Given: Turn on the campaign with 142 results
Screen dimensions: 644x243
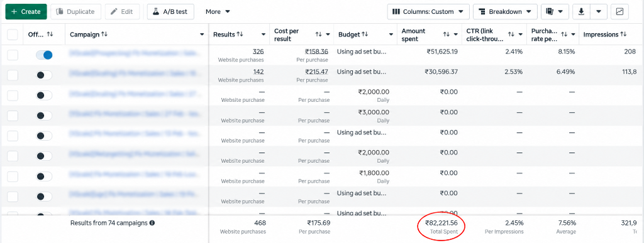Looking at the screenshot, I should pyautogui.click(x=44, y=75).
